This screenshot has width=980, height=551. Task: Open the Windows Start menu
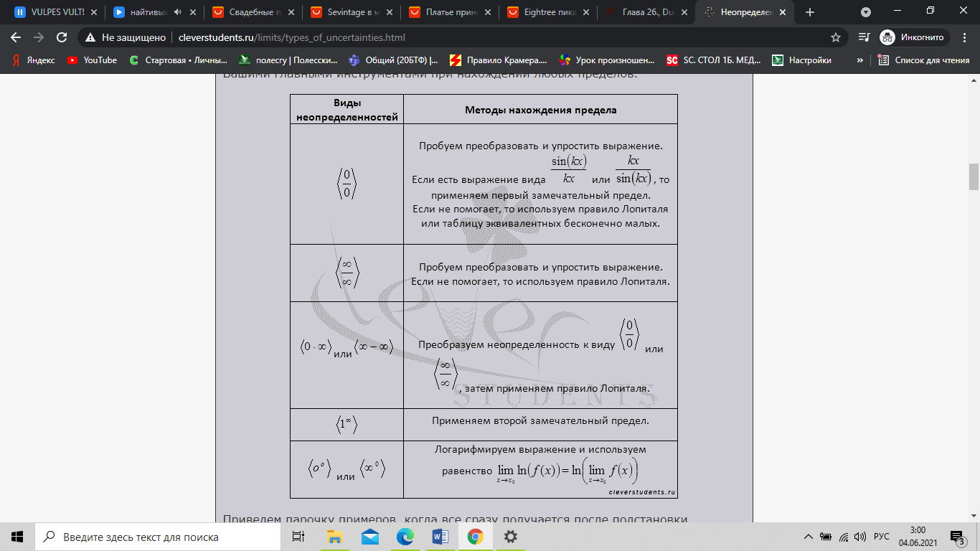point(17,537)
